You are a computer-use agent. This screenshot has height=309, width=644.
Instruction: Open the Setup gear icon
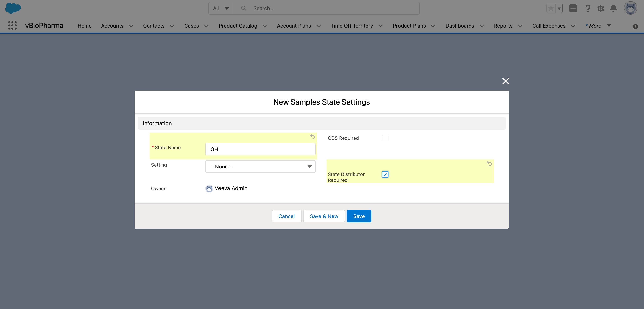pyautogui.click(x=600, y=8)
